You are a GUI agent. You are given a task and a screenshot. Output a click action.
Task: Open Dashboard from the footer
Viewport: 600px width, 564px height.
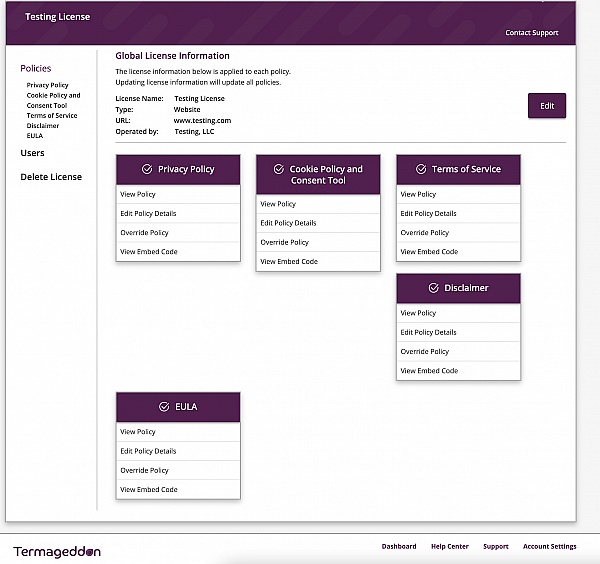[399, 547]
